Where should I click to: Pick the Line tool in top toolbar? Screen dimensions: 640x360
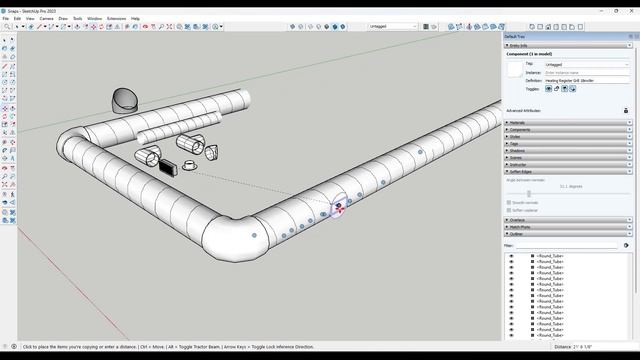(40, 27)
